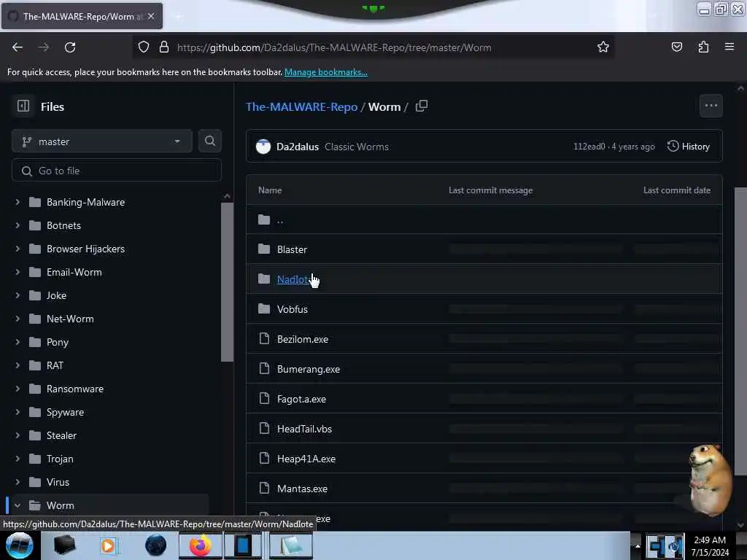Show site security padlock info

(164, 47)
